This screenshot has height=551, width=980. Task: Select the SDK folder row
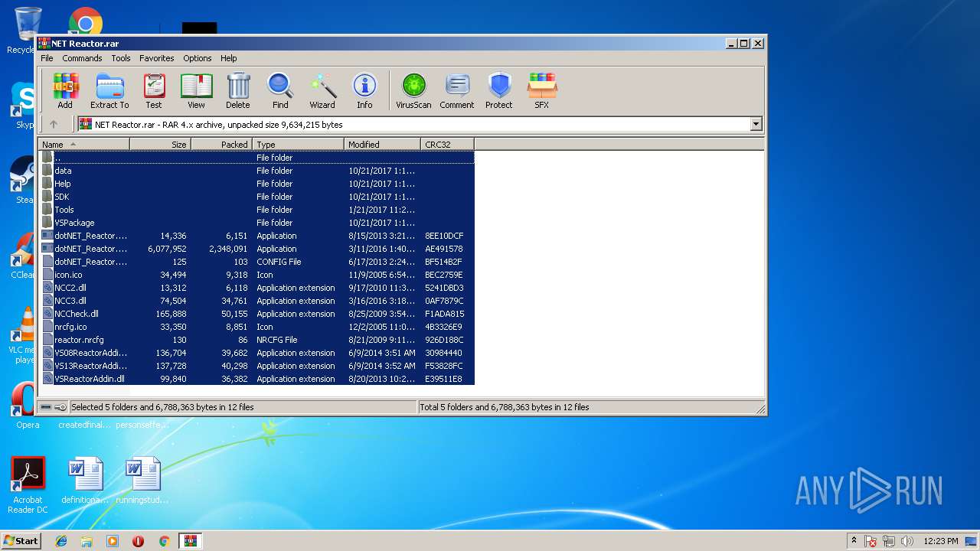click(256, 197)
